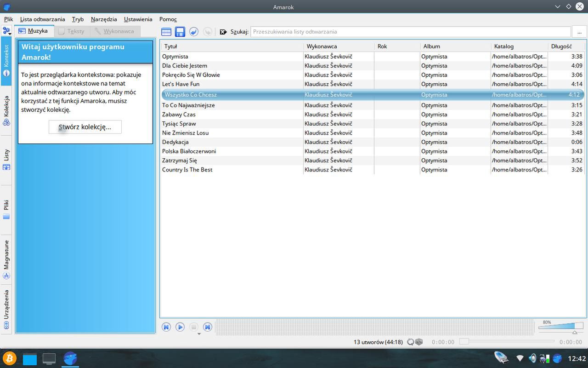
Task: Click the 13 utworów (44:18) status text
Action: coord(378,342)
